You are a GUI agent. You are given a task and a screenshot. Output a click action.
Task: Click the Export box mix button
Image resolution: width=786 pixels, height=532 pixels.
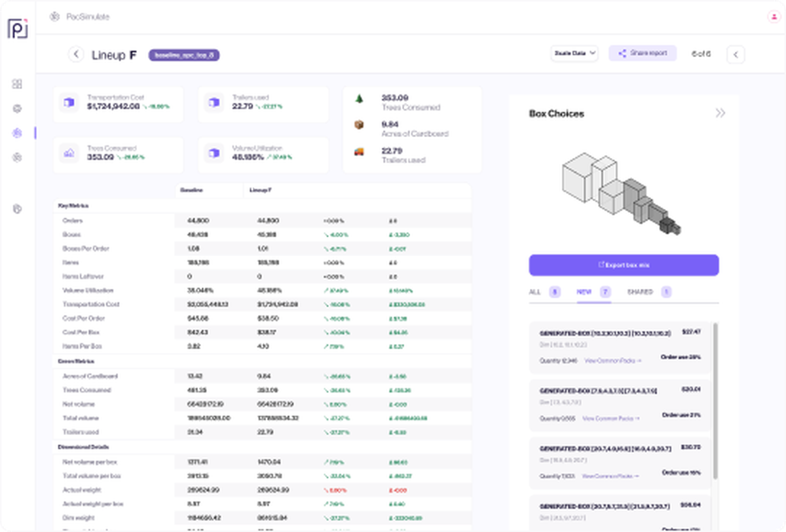[624, 265]
